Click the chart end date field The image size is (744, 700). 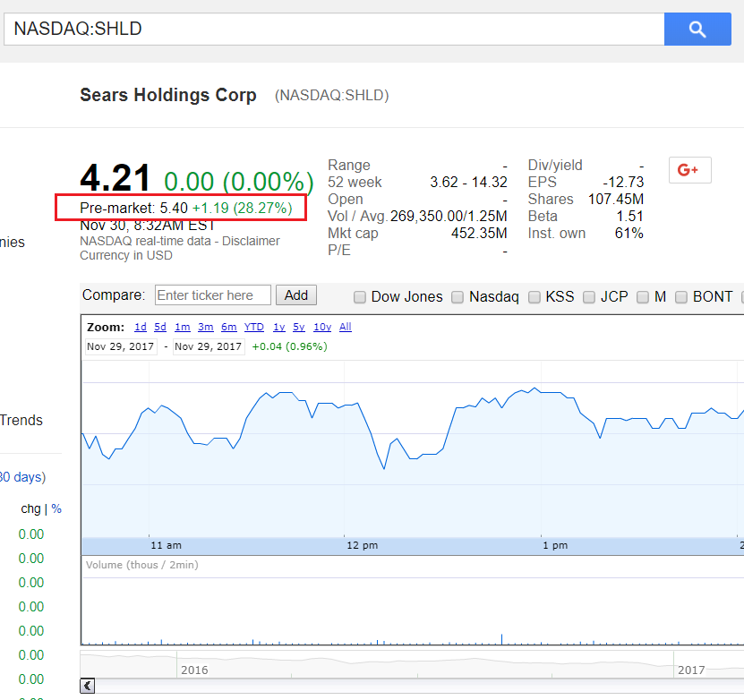tap(209, 346)
